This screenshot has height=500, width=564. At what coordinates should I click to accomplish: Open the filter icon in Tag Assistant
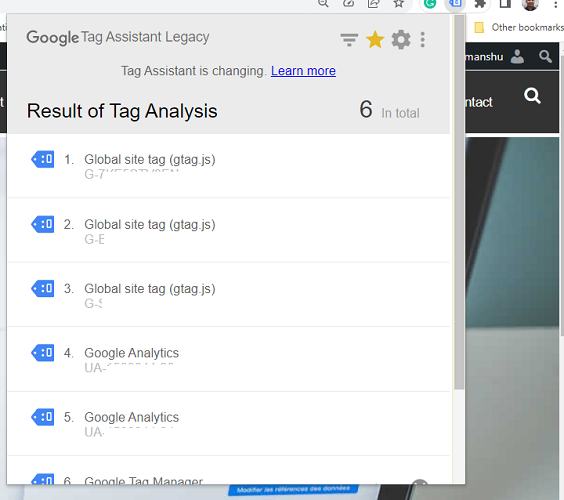pos(349,40)
